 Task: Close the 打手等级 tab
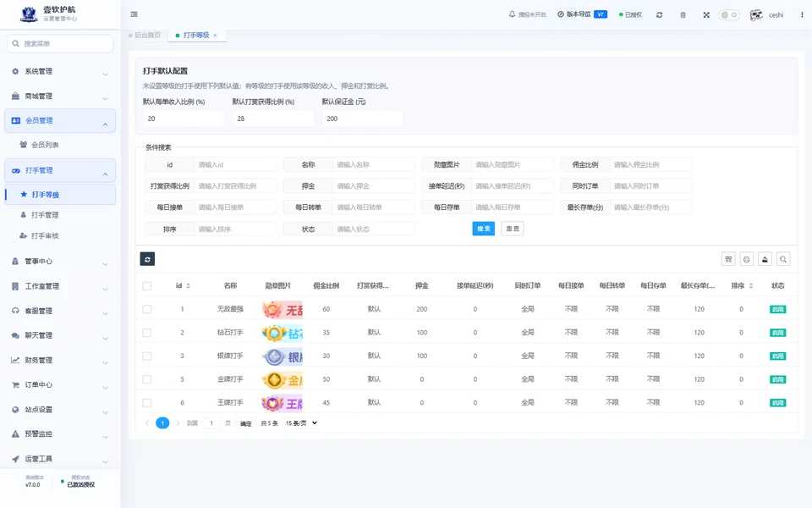(216, 36)
